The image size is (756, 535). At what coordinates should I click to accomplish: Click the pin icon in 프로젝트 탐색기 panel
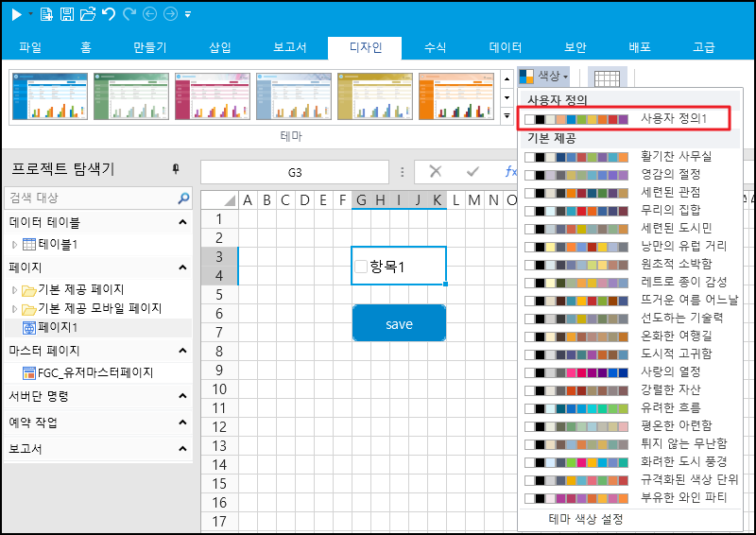[175, 169]
